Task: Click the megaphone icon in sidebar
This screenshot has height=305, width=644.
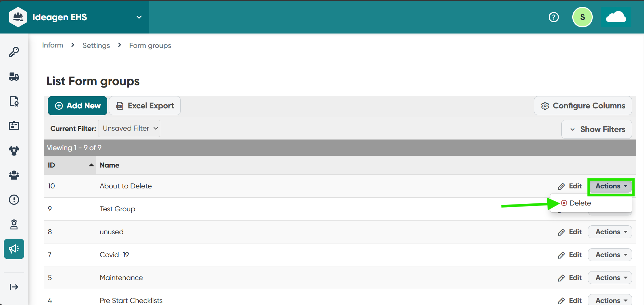Action: tap(14, 249)
